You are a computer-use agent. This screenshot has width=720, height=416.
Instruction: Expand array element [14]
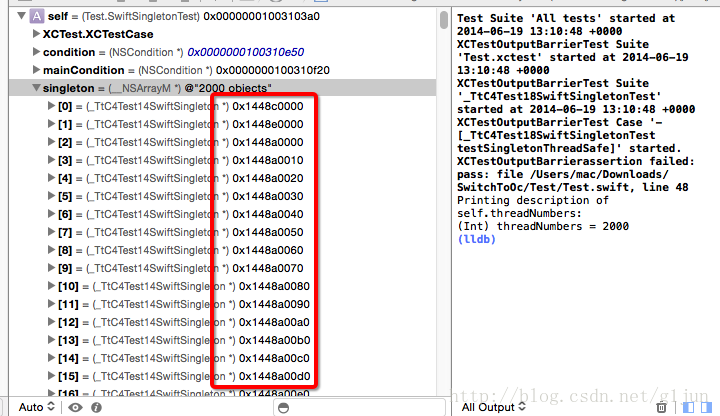(51, 357)
